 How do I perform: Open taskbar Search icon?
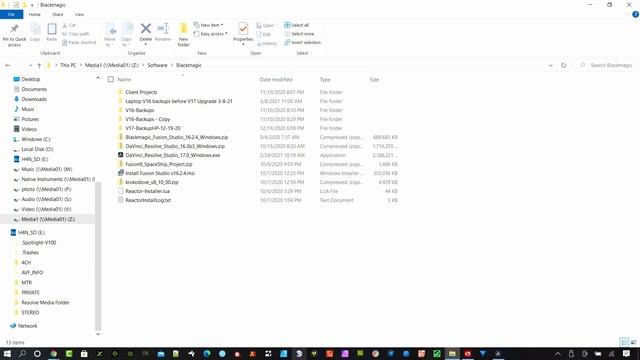[22, 353]
